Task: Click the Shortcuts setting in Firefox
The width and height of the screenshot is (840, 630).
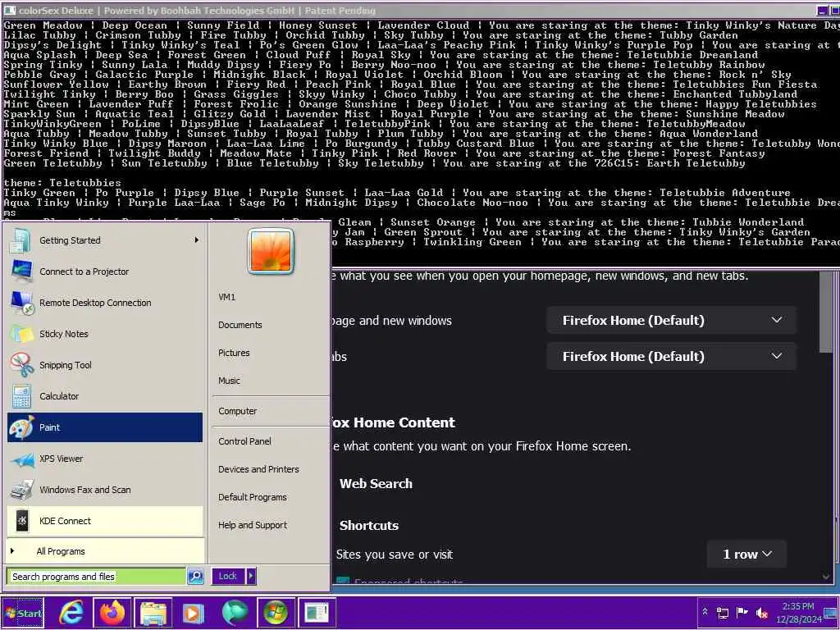Action: (369, 526)
